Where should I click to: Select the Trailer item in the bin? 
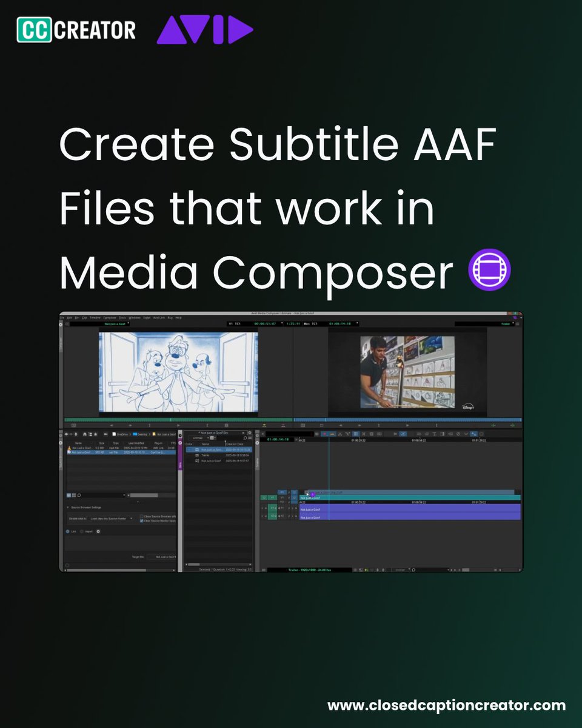[x=206, y=455]
